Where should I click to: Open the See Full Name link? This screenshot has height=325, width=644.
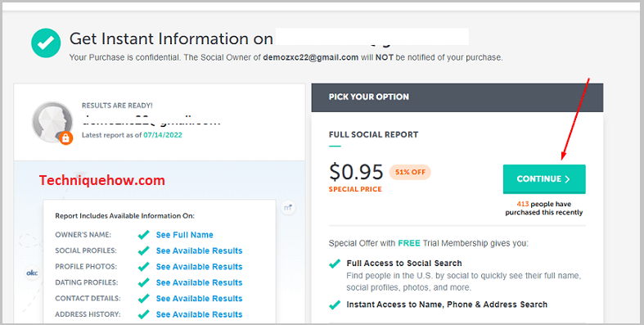[184, 235]
